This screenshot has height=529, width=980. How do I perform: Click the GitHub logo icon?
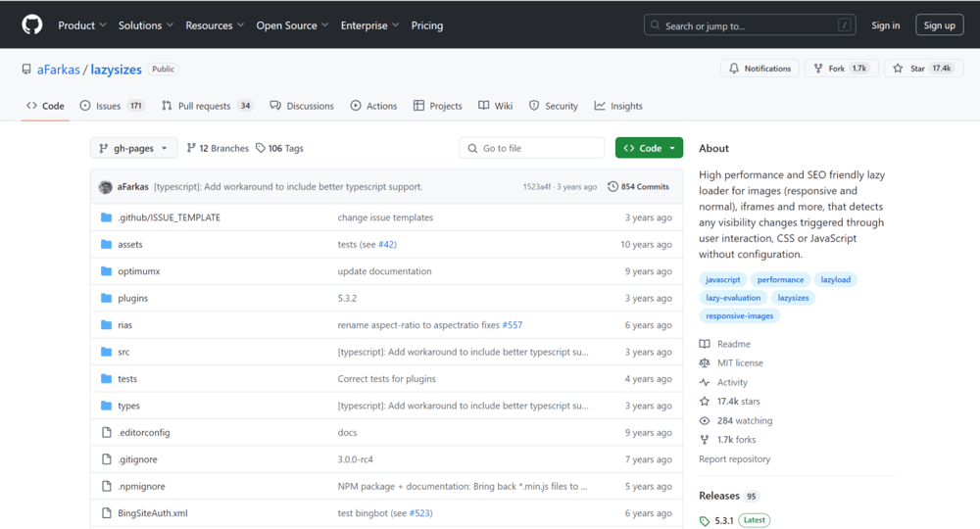click(x=32, y=24)
